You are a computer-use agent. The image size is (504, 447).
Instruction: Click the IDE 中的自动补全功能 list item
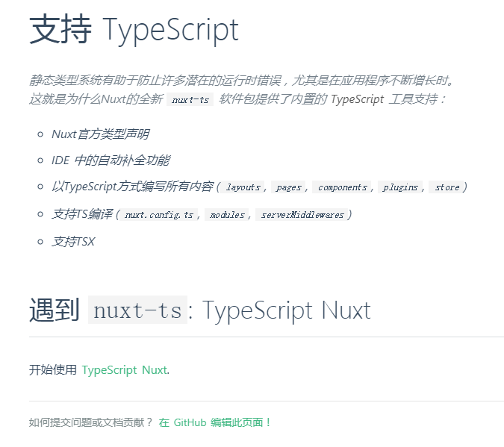point(111,160)
